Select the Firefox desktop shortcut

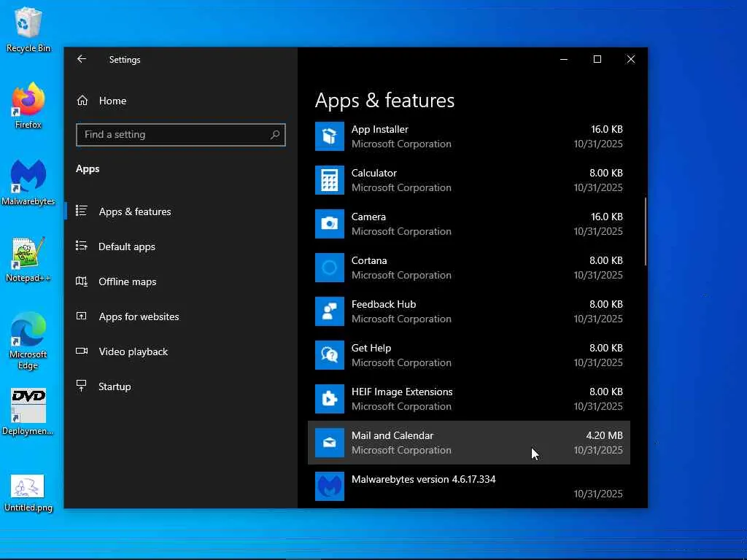(28, 106)
